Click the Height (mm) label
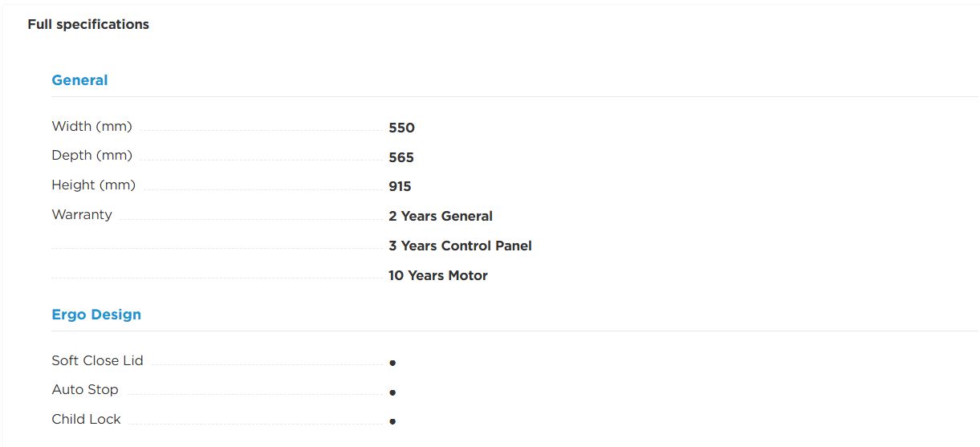 (93, 185)
